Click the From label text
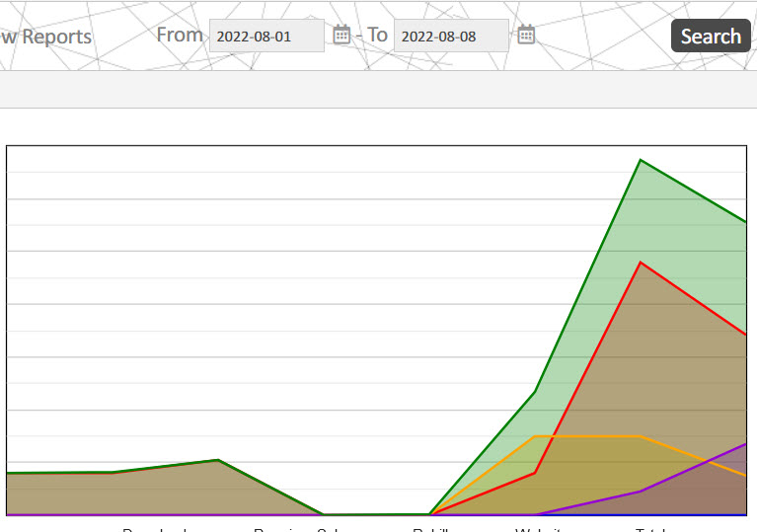 pyautogui.click(x=180, y=36)
